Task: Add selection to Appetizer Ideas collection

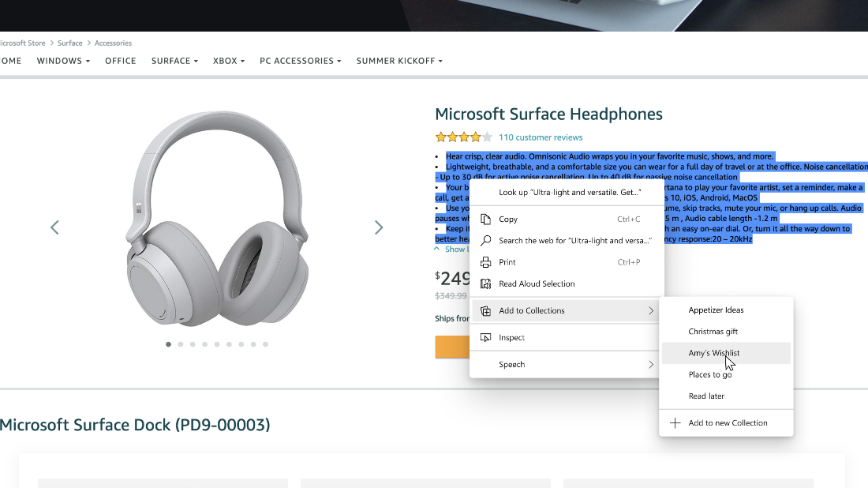Action: pos(726,310)
